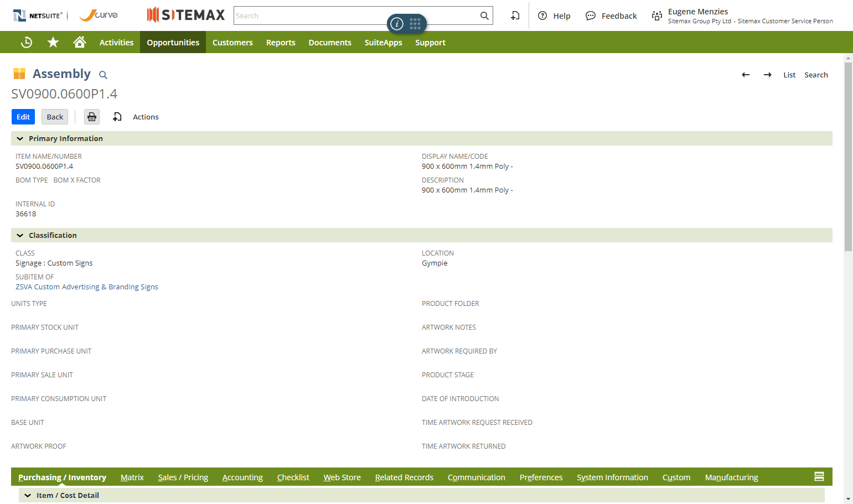Collapse the Classification section
Viewport: 853px width, 504px height.
(20, 235)
